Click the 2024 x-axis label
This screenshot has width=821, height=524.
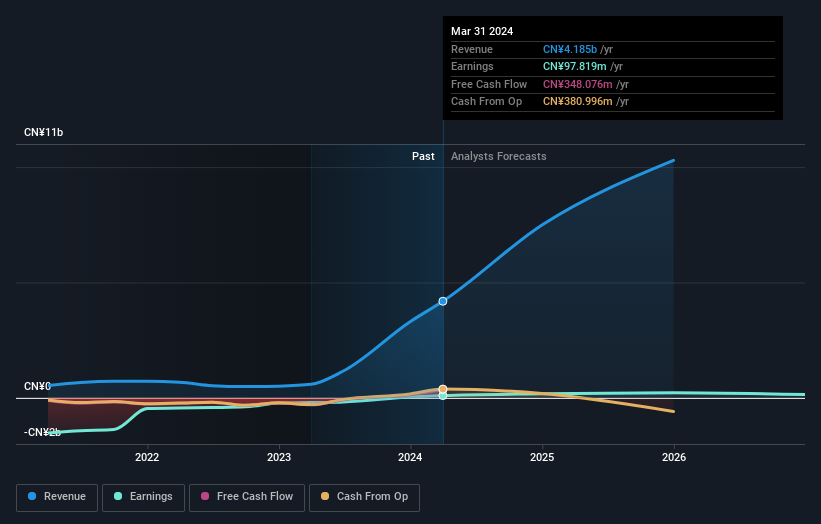tap(410, 457)
